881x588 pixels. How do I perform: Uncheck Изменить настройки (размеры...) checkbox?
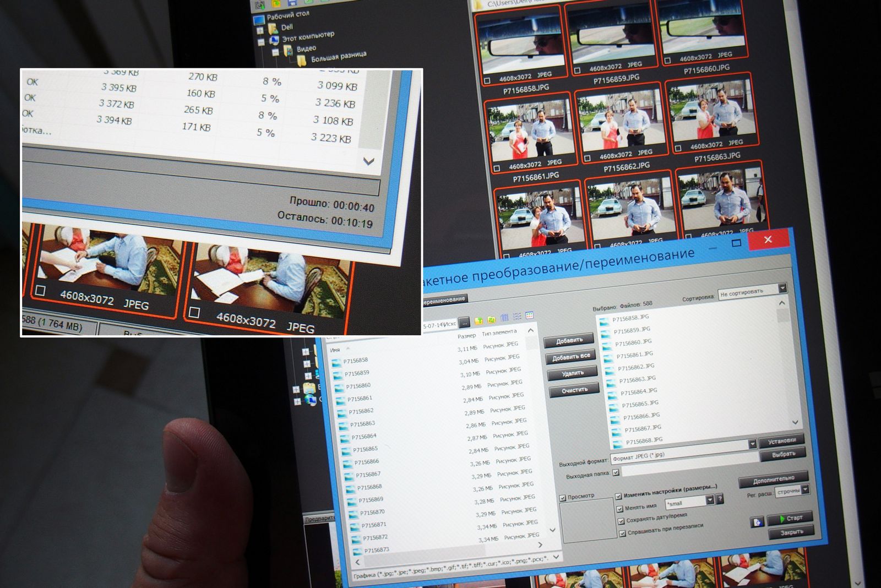pyautogui.click(x=618, y=496)
